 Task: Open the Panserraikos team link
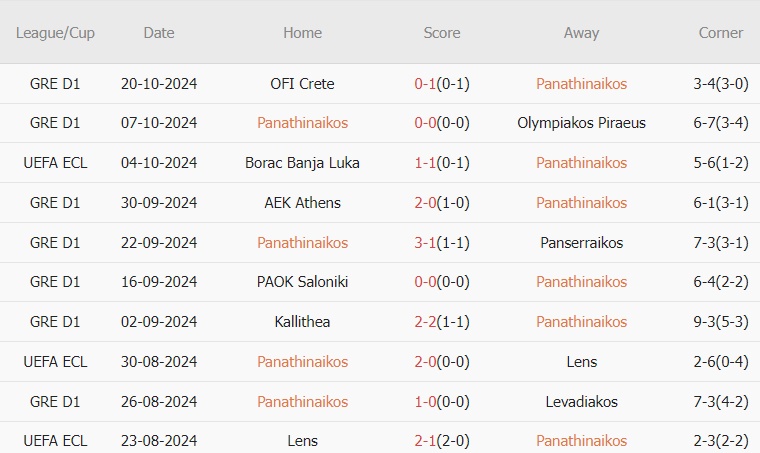(581, 243)
